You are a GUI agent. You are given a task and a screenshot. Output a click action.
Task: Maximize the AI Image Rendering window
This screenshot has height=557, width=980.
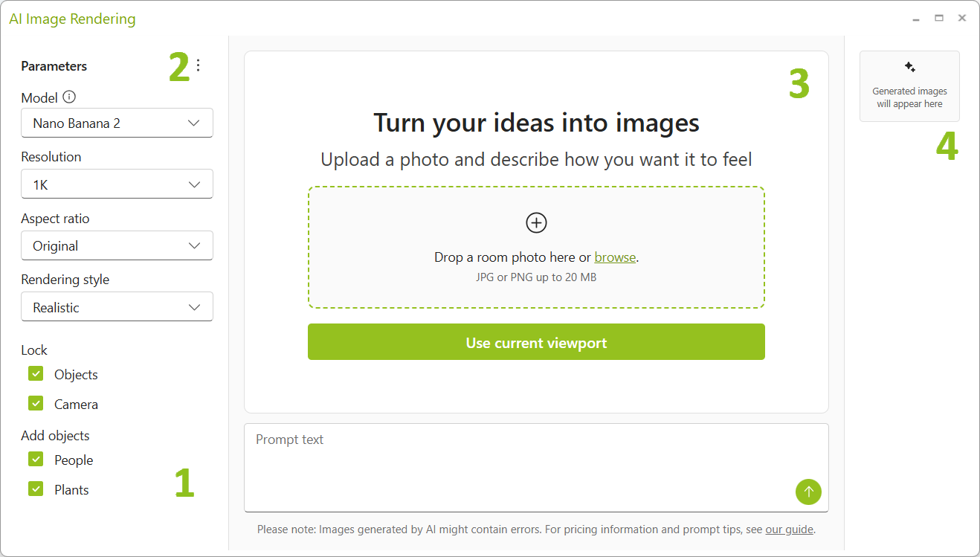pos(939,19)
